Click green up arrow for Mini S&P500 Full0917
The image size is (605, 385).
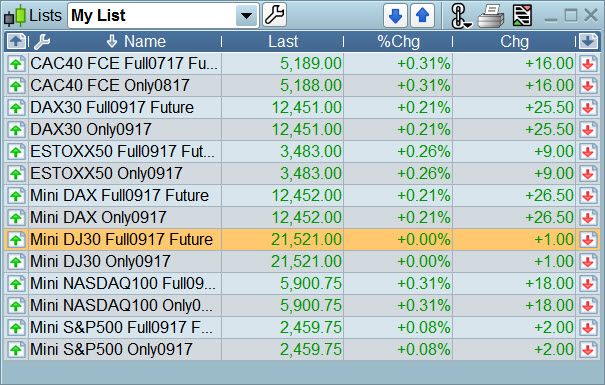click(x=16, y=328)
